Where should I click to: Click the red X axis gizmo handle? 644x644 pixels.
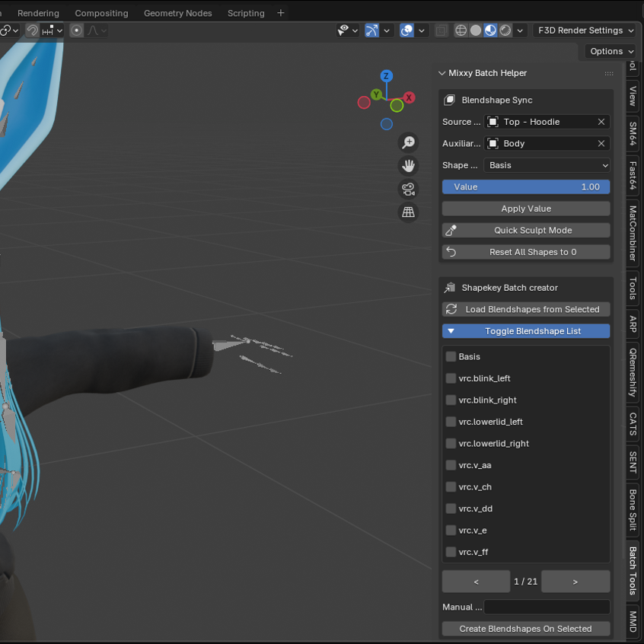click(409, 97)
